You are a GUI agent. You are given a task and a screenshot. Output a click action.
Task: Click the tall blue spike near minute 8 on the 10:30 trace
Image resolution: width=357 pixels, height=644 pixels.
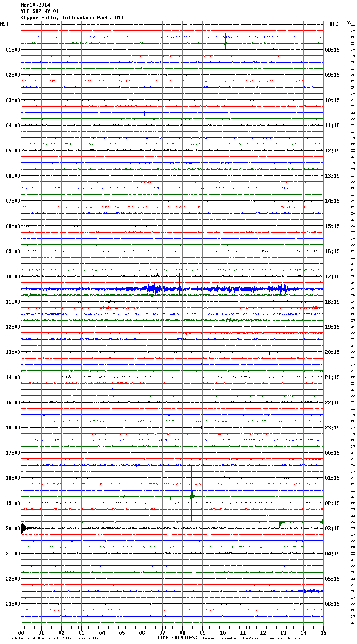coord(180,282)
